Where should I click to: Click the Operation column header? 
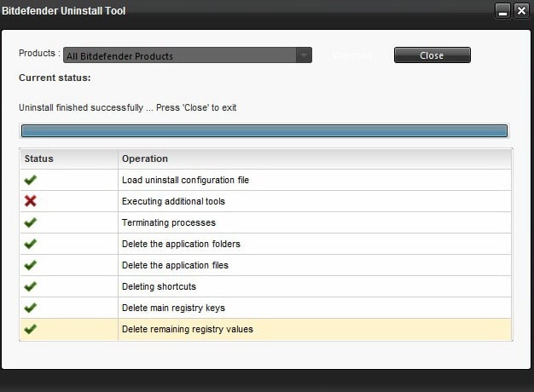tap(315, 159)
